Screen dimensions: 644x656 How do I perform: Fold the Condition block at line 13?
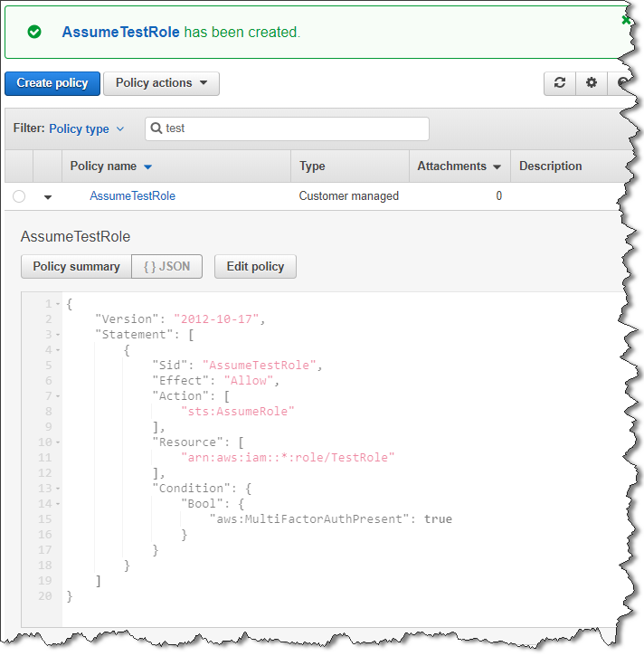[x=58, y=489]
